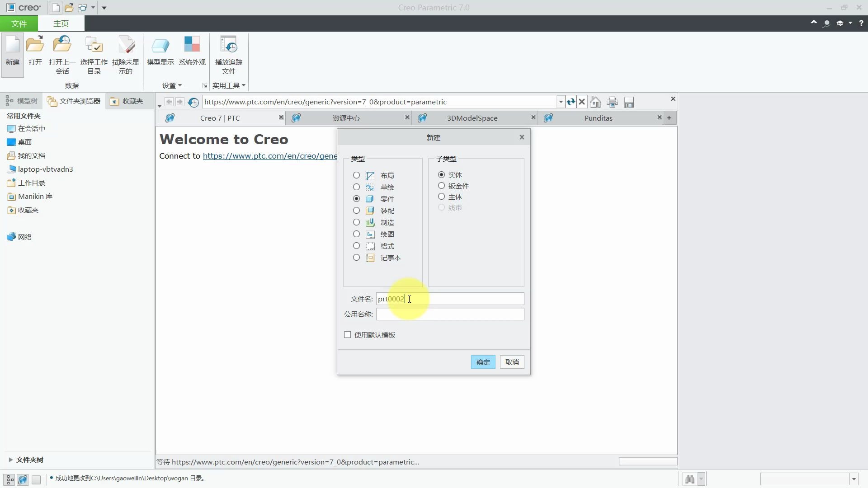Follow the ptc.com Welcome page link
This screenshot has height=488, width=868.
tap(270, 156)
